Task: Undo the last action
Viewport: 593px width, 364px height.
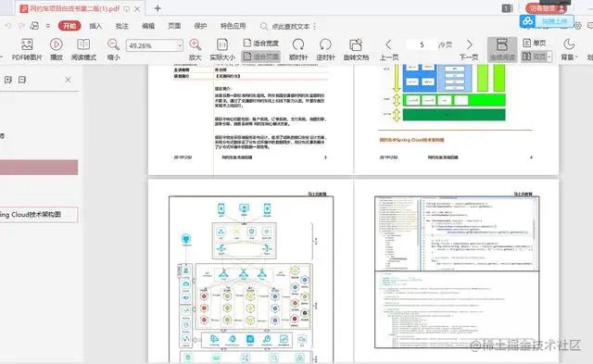Action: click(8, 26)
